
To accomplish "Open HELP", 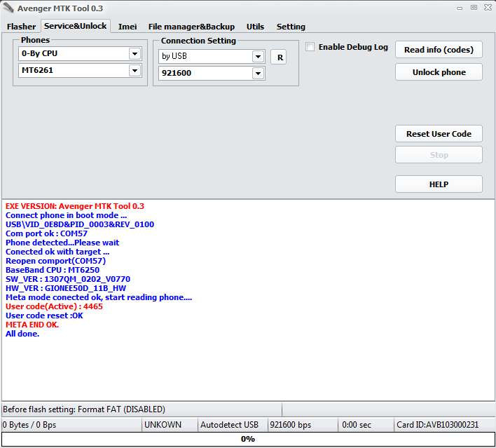I will pyautogui.click(x=439, y=184).
